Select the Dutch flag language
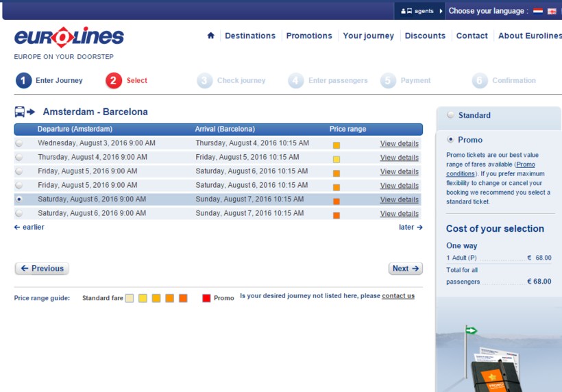Image resolution: width=562 pixels, height=392 pixels. (x=537, y=11)
